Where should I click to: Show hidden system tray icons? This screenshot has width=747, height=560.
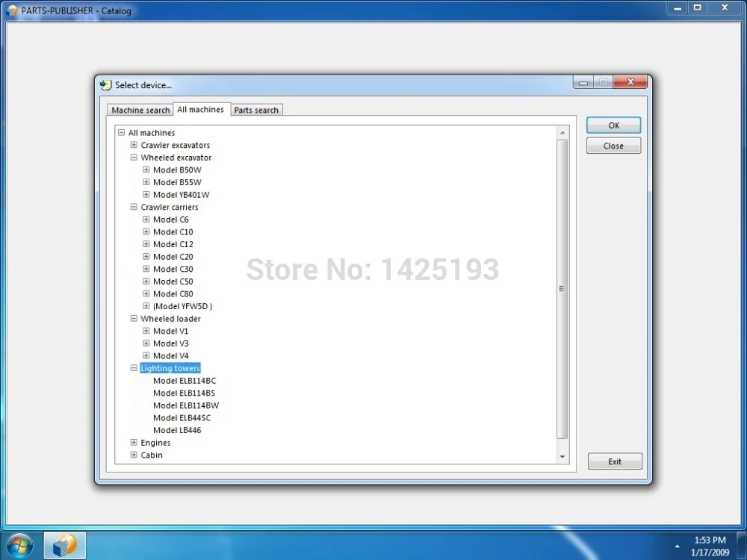click(677, 547)
